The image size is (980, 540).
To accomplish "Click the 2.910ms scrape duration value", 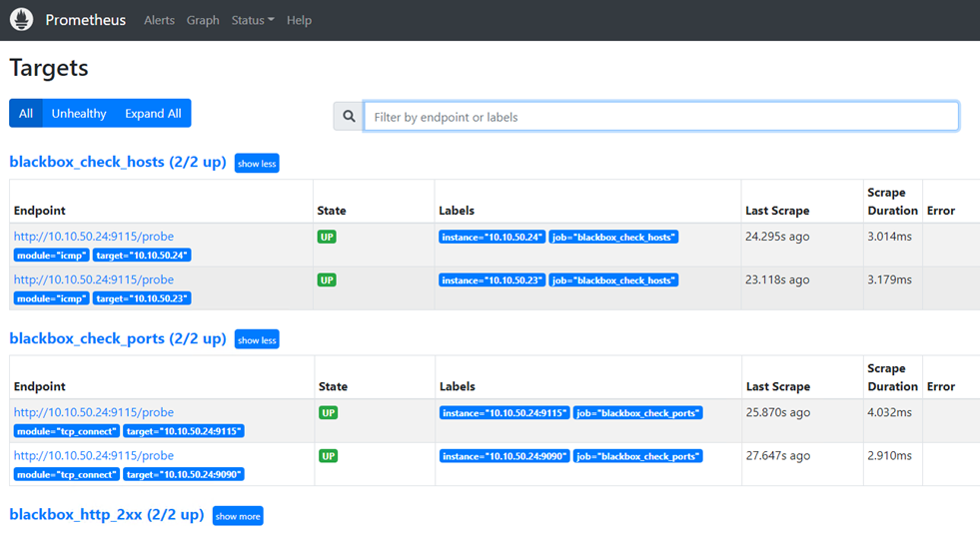I will pyautogui.click(x=889, y=455).
